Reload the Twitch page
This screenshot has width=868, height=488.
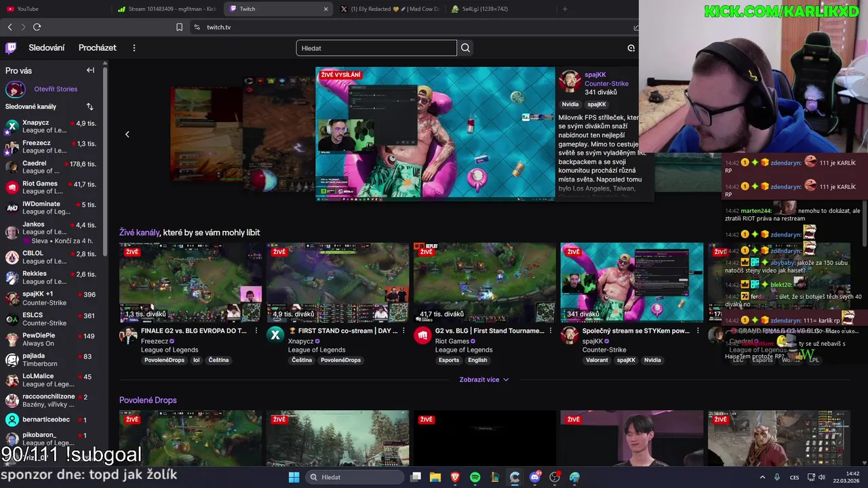click(x=37, y=27)
